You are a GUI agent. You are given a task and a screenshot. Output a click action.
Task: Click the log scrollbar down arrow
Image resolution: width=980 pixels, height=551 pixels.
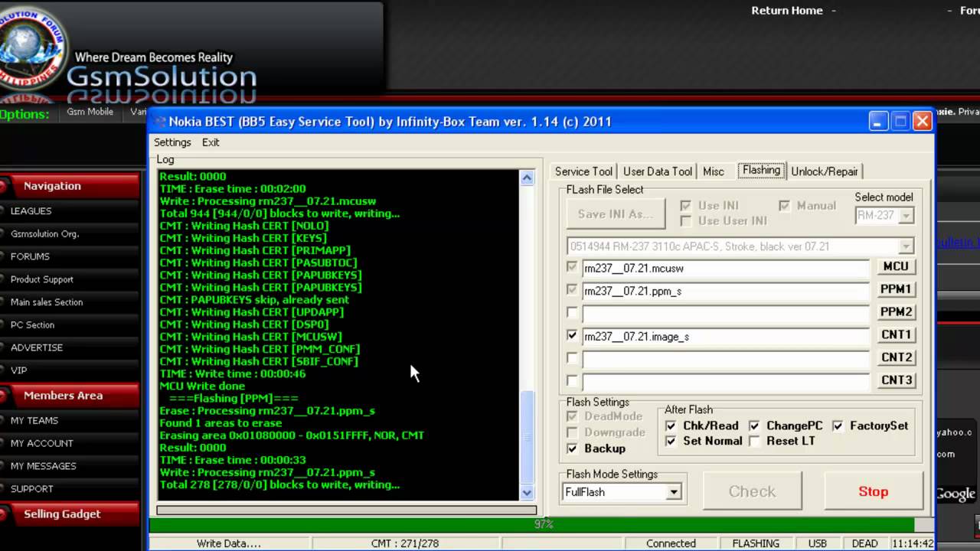pyautogui.click(x=527, y=493)
